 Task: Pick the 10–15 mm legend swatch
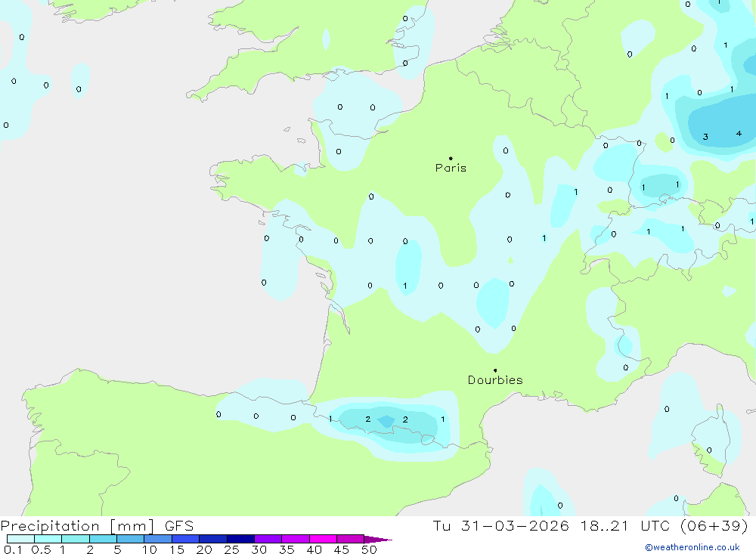coord(158,539)
